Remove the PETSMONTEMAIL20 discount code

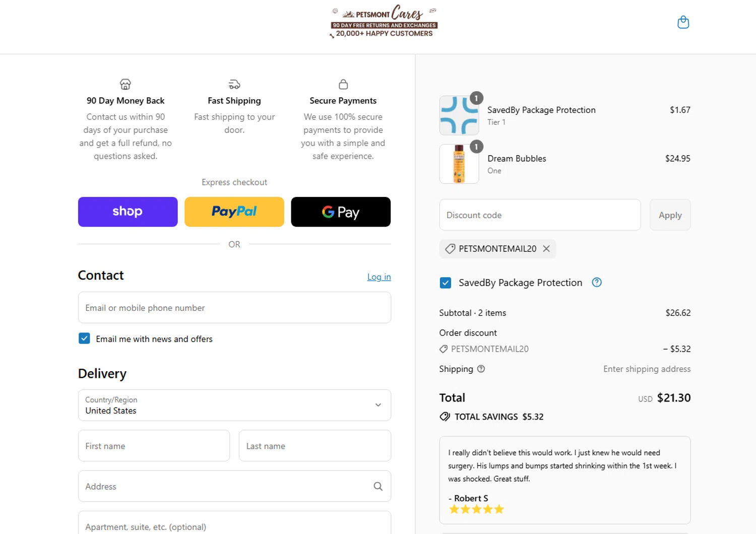tap(546, 249)
